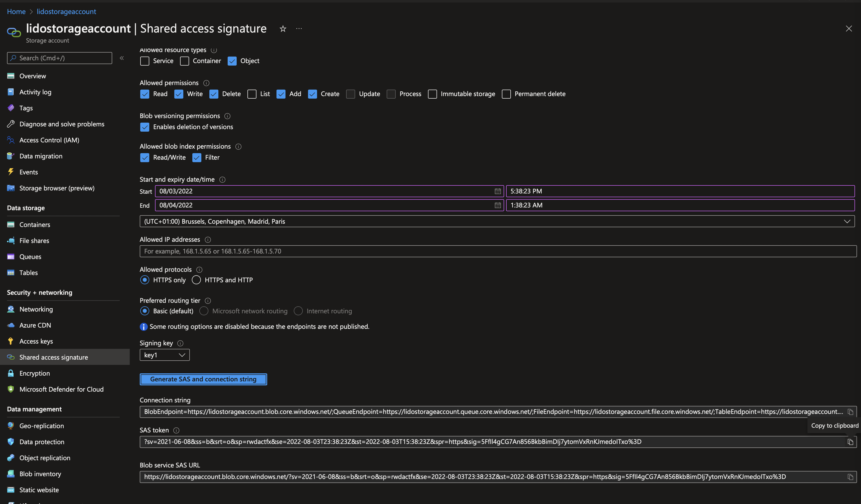861x504 pixels.
Task: Open Encryption in the sidebar
Action: coord(35,374)
